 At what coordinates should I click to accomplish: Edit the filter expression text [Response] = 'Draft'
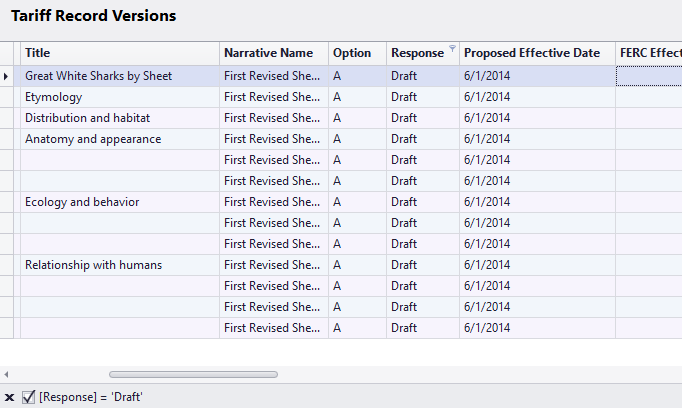pyautogui.click(x=90, y=397)
